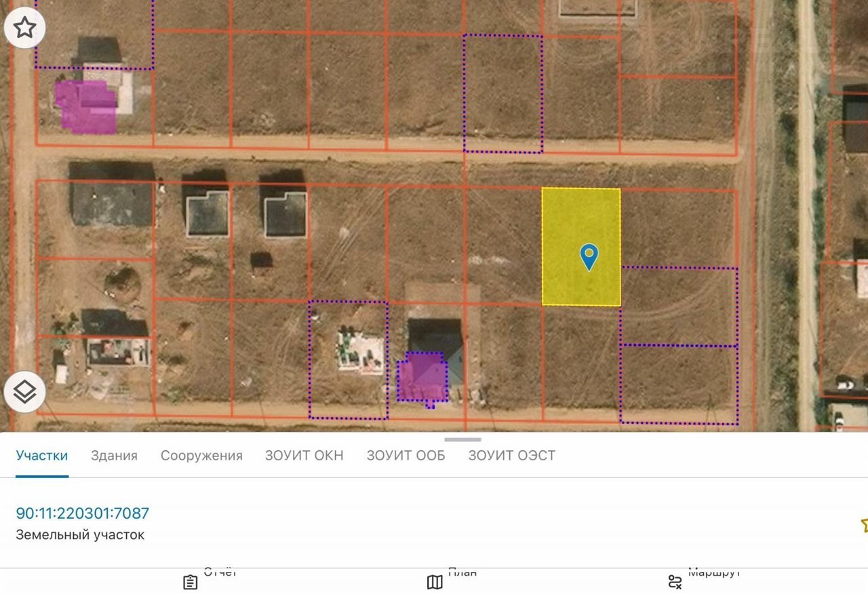Viewport: 868px width, 594px height.
Task: Open the map layers switcher
Action: click(25, 392)
